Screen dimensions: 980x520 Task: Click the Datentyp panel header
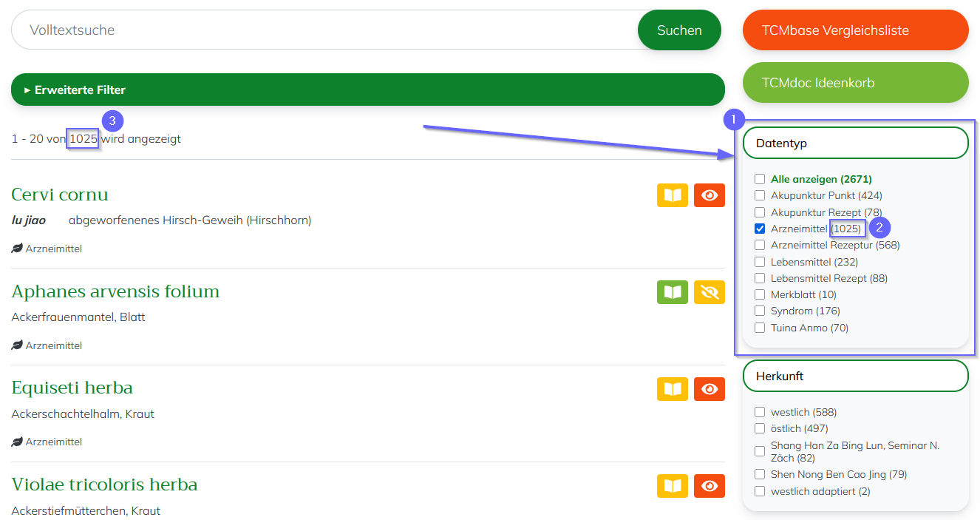pyautogui.click(x=855, y=143)
